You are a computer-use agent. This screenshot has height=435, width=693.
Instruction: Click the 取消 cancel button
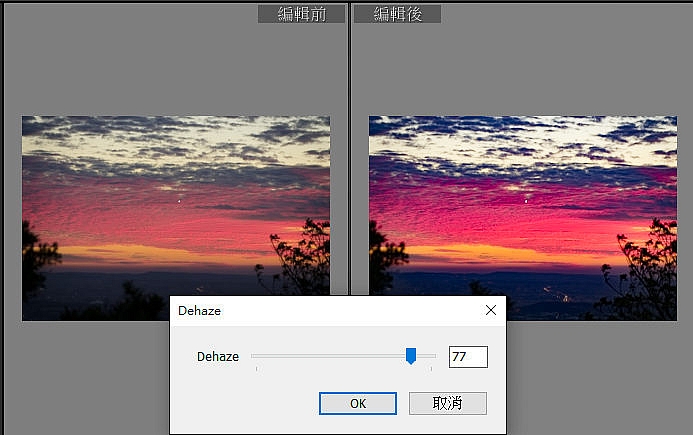tap(448, 403)
